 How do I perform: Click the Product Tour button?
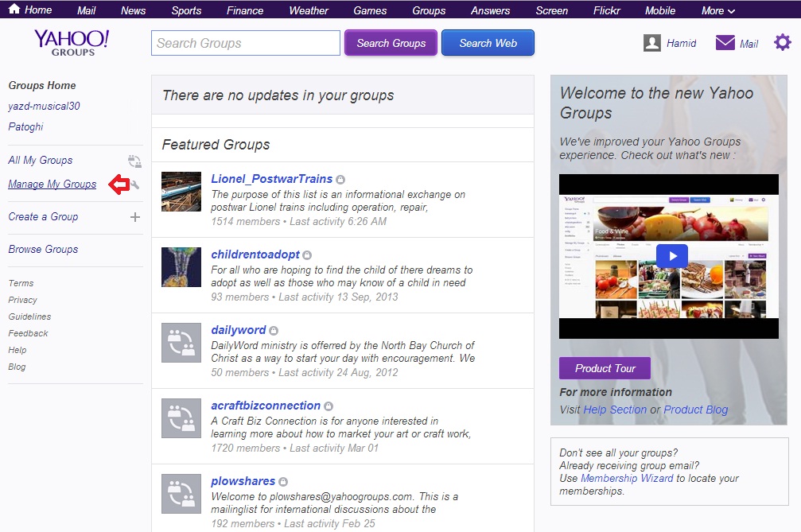pyautogui.click(x=605, y=368)
